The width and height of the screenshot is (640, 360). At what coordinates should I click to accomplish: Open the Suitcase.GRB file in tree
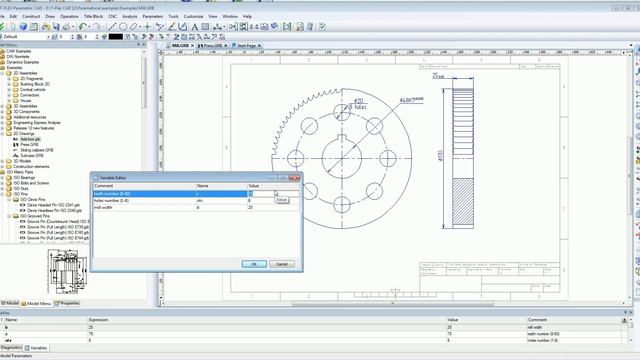[x=31, y=156]
